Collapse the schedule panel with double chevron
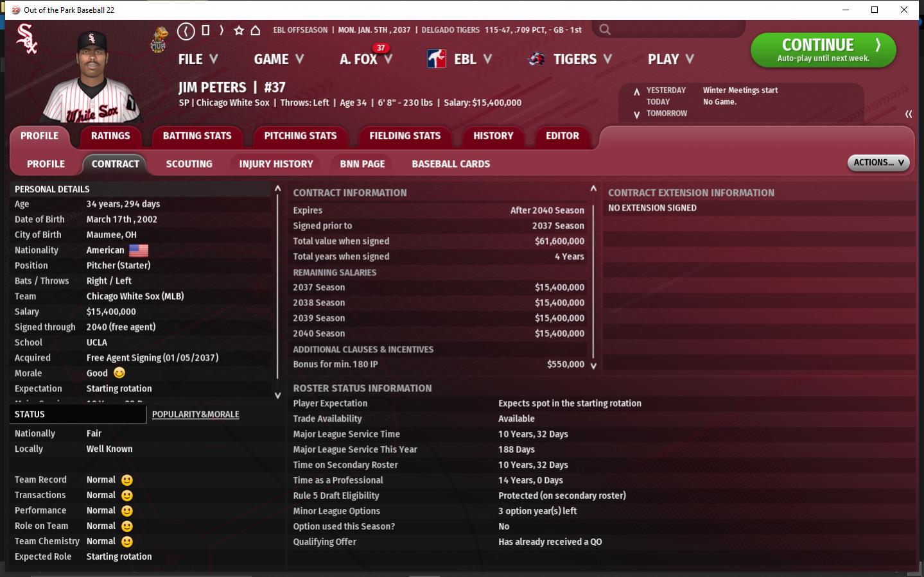 (908, 114)
